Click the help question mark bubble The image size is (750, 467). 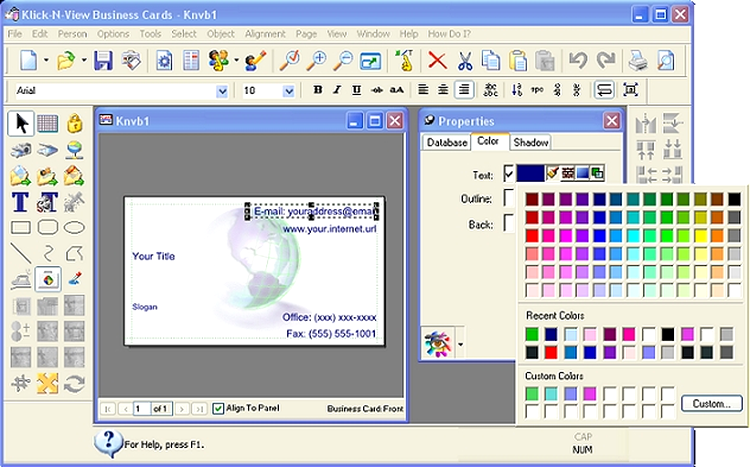108,442
